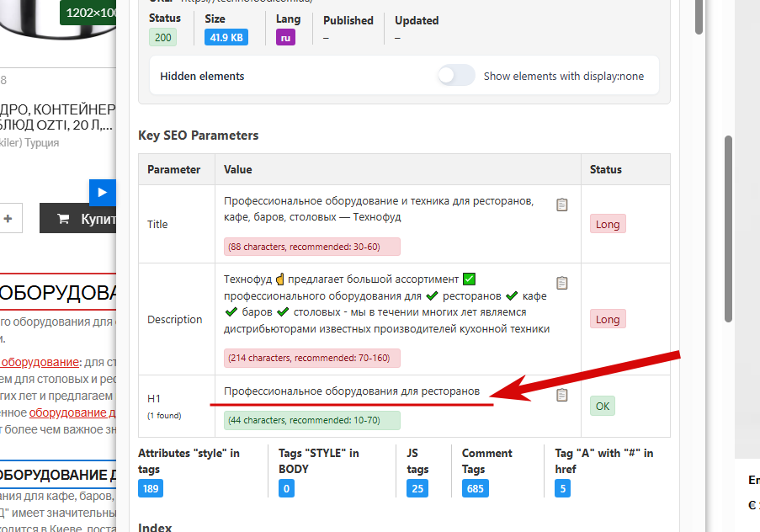Viewport: 760px width, 532px height.
Task: Click the Long status badge for Title
Action: coord(608,224)
